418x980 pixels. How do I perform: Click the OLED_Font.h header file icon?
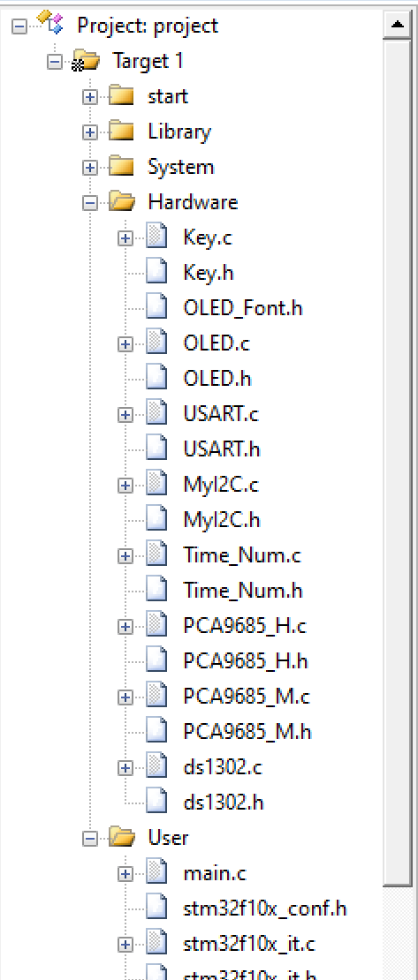pos(156,307)
